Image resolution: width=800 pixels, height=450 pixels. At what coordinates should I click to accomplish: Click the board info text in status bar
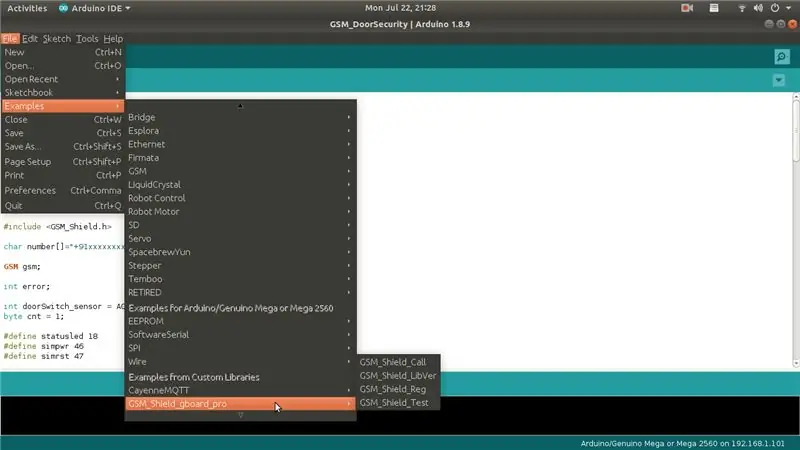[x=683, y=443]
